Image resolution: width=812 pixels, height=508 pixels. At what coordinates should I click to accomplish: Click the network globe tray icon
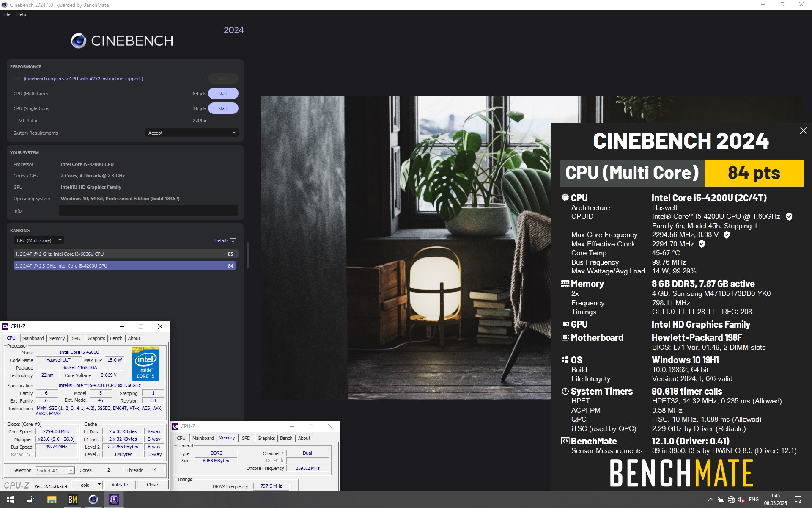[x=731, y=500]
